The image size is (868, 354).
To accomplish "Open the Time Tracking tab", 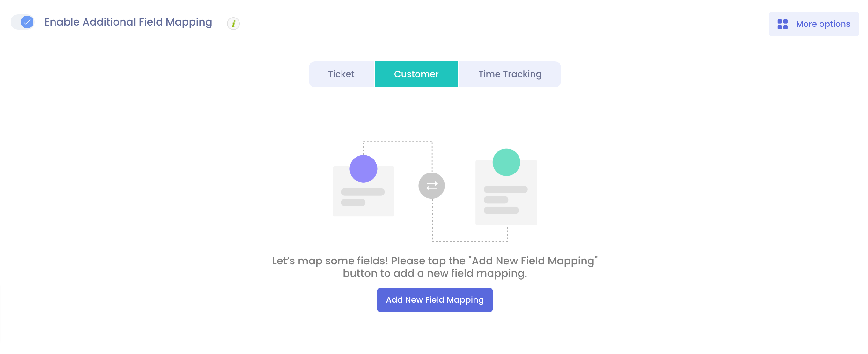I will tap(510, 74).
